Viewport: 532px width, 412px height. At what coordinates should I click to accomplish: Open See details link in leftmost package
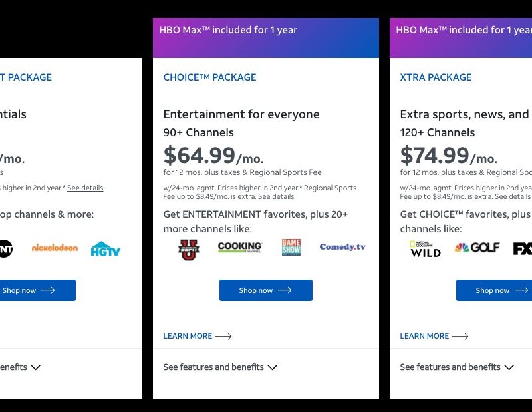click(x=85, y=188)
